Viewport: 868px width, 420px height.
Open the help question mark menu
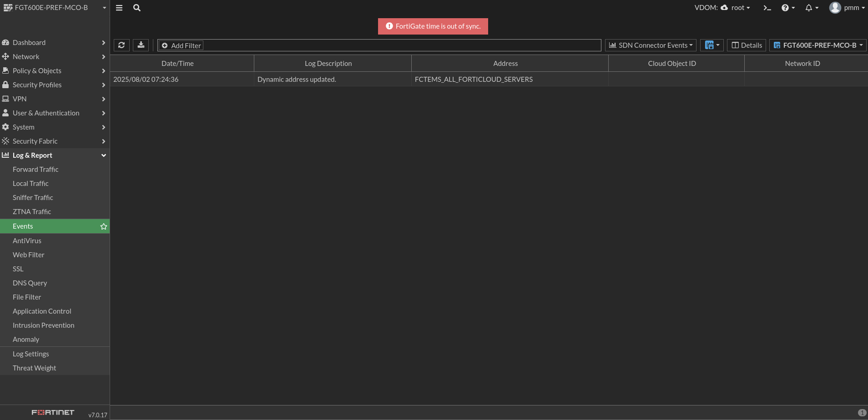pyautogui.click(x=788, y=8)
